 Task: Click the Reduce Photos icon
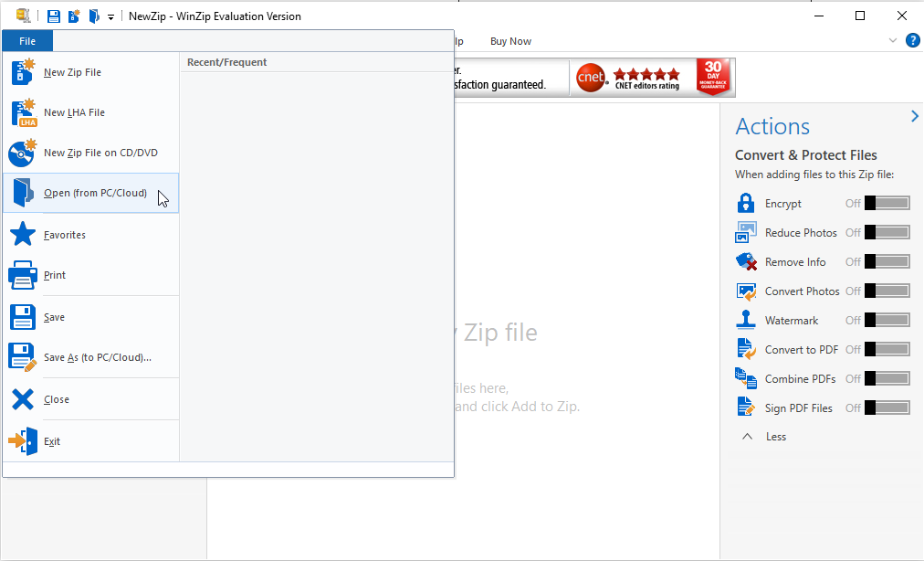coord(745,232)
